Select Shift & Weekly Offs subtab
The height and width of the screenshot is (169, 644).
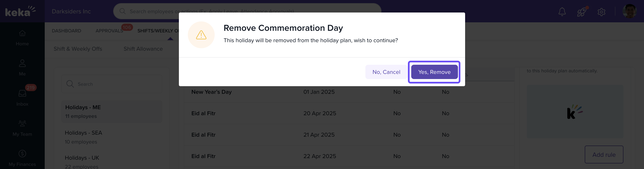(x=78, y=49)
